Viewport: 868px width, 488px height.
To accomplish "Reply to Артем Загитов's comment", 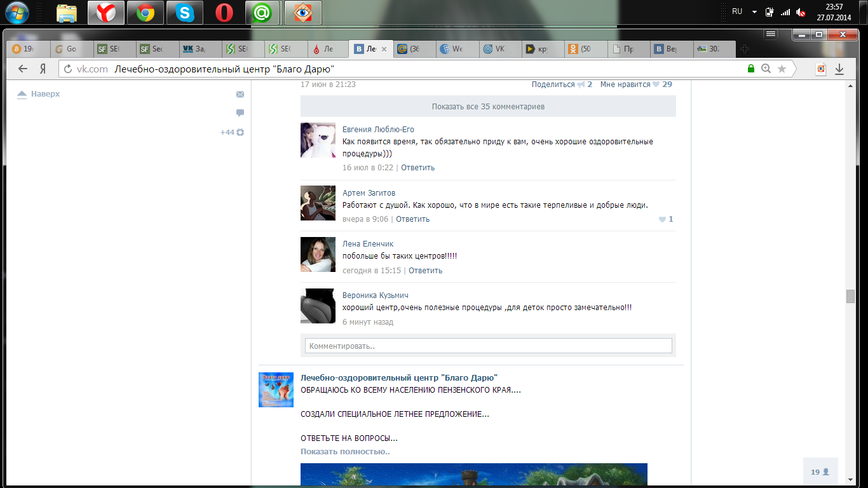I will pos(412,219).
